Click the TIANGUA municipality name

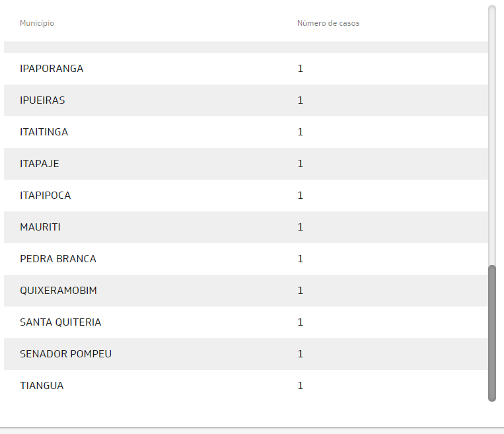pyautogui.click(x=42, y=386)
